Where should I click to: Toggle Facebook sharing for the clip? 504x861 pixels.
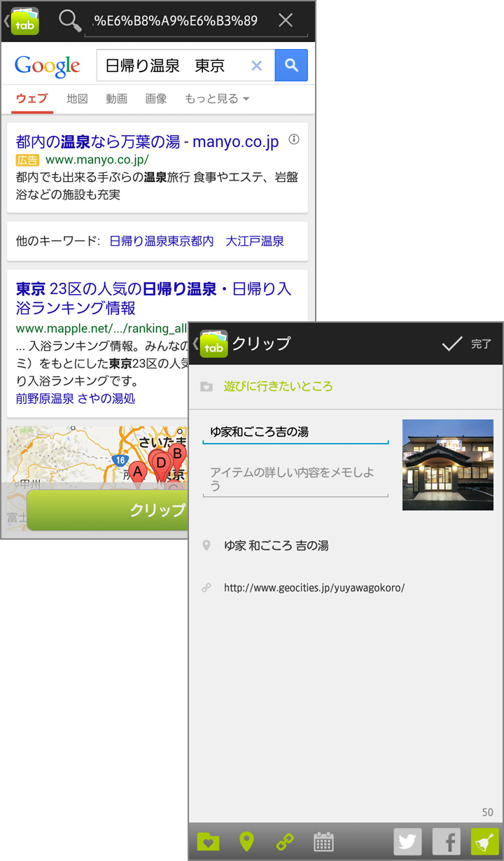(447, 841)
